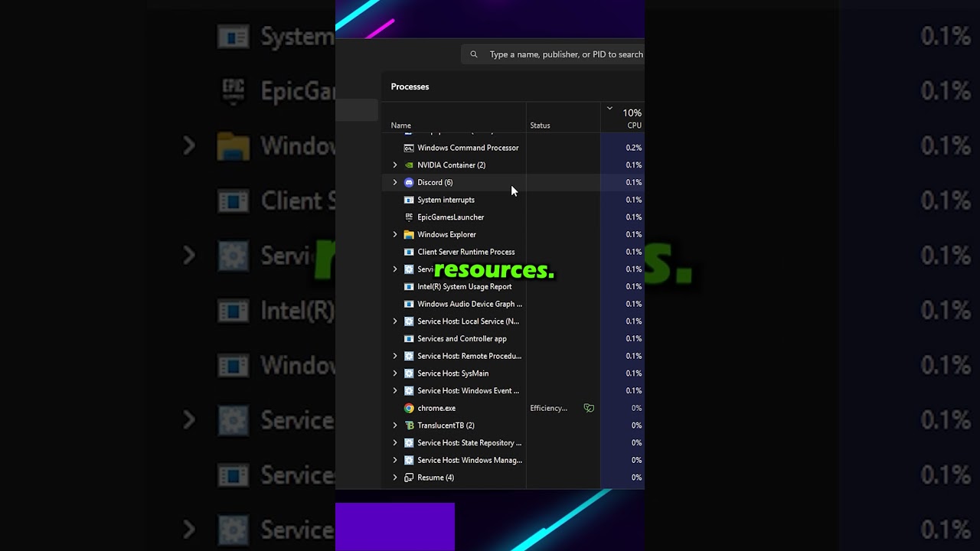Screen dimensions: 980x551
Task: Click the System interrupts icon
Action: tap(409, 200)
